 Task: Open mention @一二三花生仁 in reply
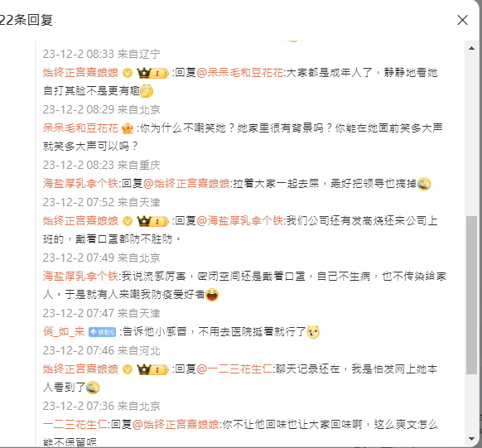point(234,369)
